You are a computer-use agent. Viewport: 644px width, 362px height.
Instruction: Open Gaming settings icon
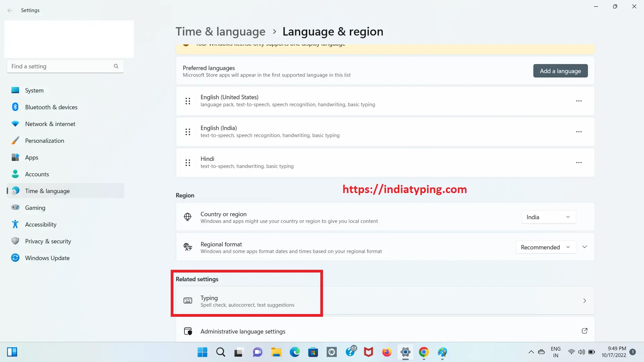click(x=15, y=207)
